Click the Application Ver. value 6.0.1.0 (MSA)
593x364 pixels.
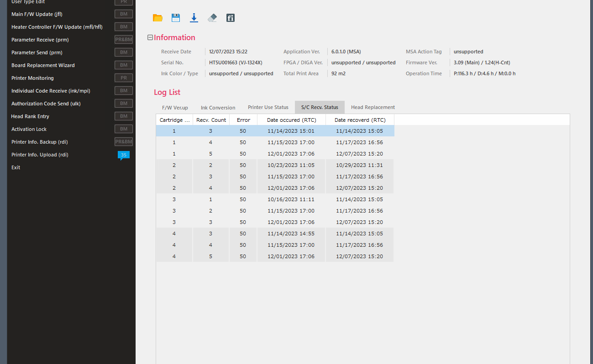coord(346,52)
